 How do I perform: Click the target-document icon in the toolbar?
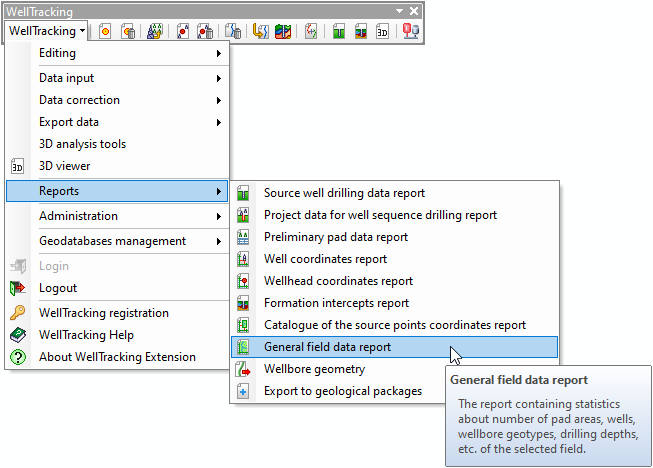(105, 31)
